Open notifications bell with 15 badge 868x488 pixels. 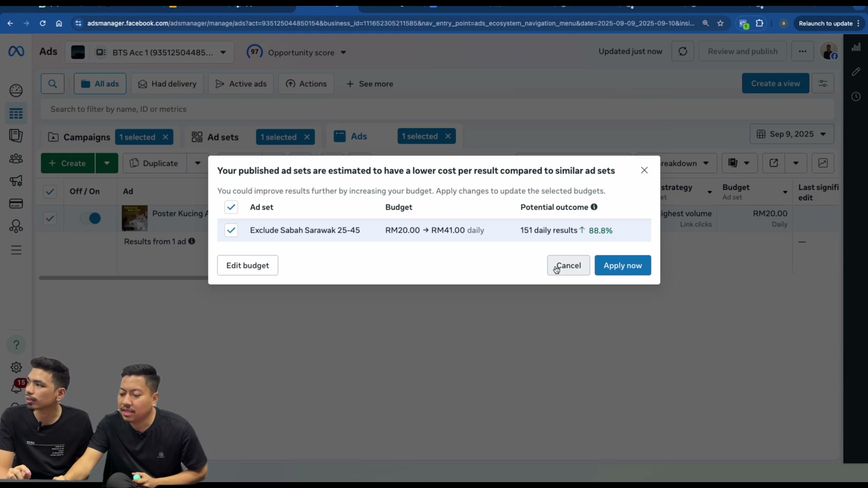pyautogui.click(x=17, y=387)
